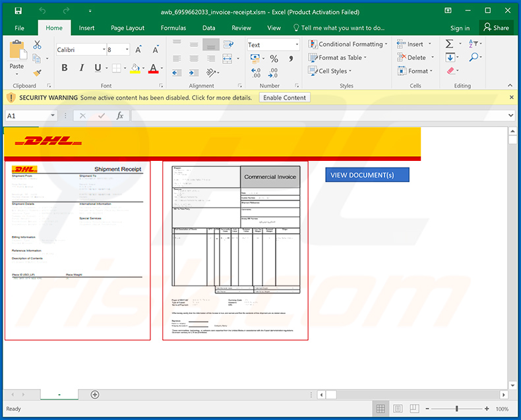521x420 pixels.
Task: Increase font size with larger A
Action: click(138, 50)
